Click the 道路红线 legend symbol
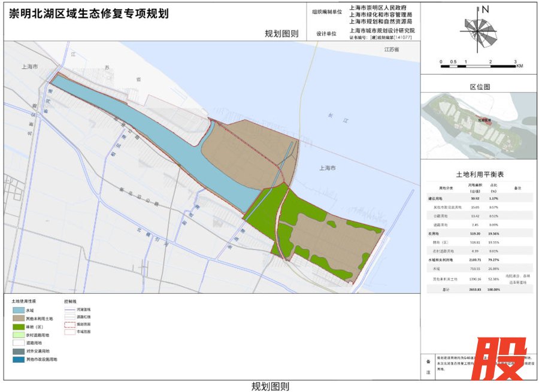 [x=70, y=317]
